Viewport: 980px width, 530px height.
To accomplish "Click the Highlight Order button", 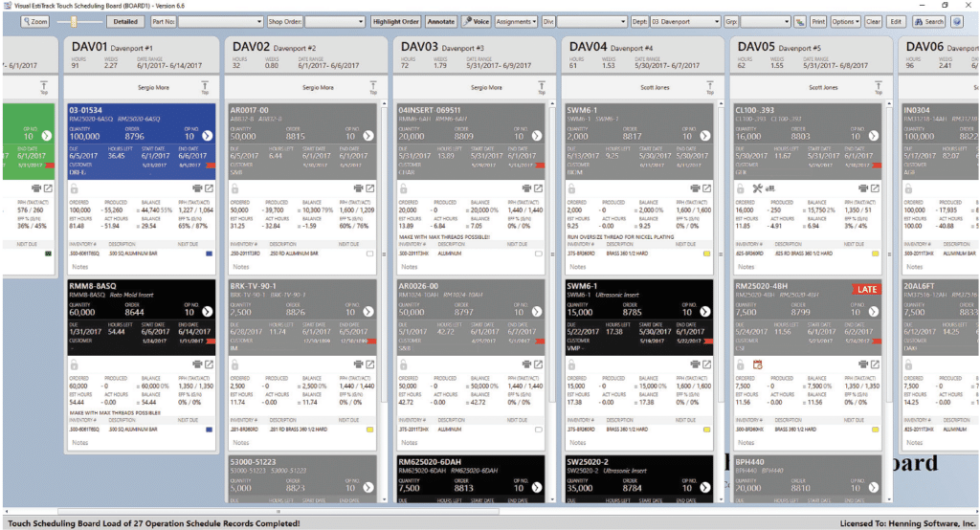I will point(395,21).
